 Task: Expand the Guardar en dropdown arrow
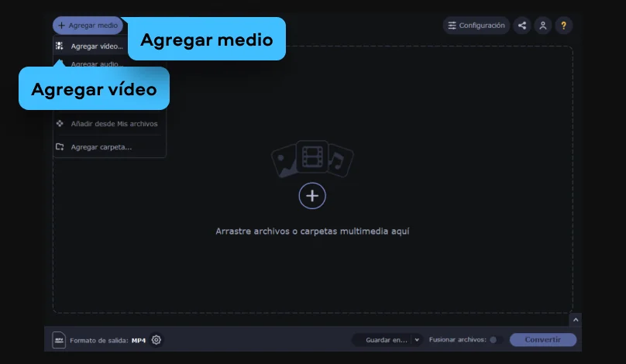coord(417,340)
